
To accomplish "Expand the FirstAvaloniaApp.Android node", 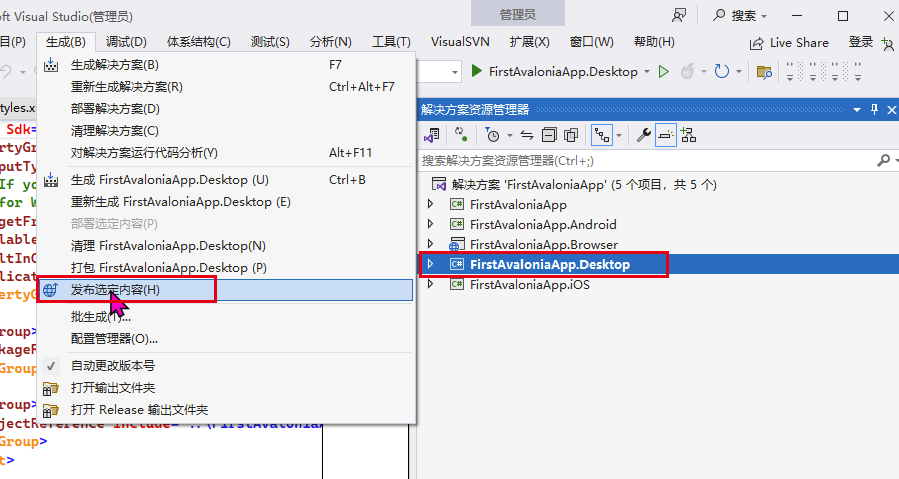I will tap(431, 224).
